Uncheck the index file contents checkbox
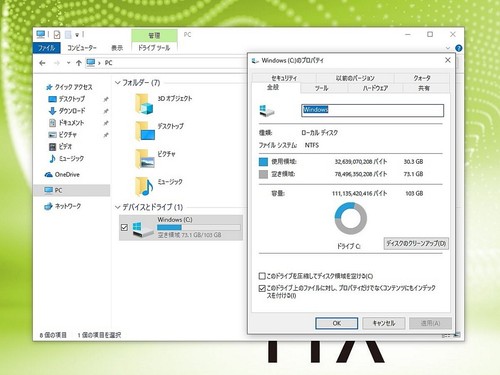 tap(262, 288)
